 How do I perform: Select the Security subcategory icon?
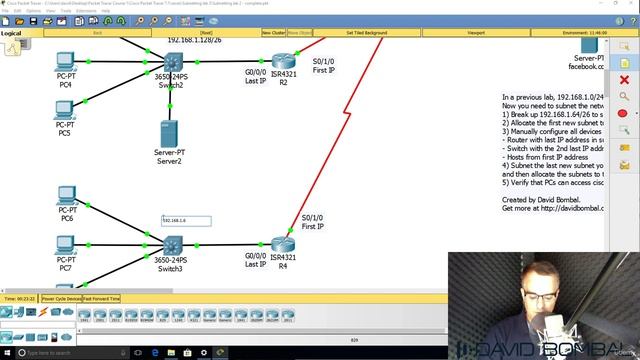pyautogui.click(x=54, y=338)
